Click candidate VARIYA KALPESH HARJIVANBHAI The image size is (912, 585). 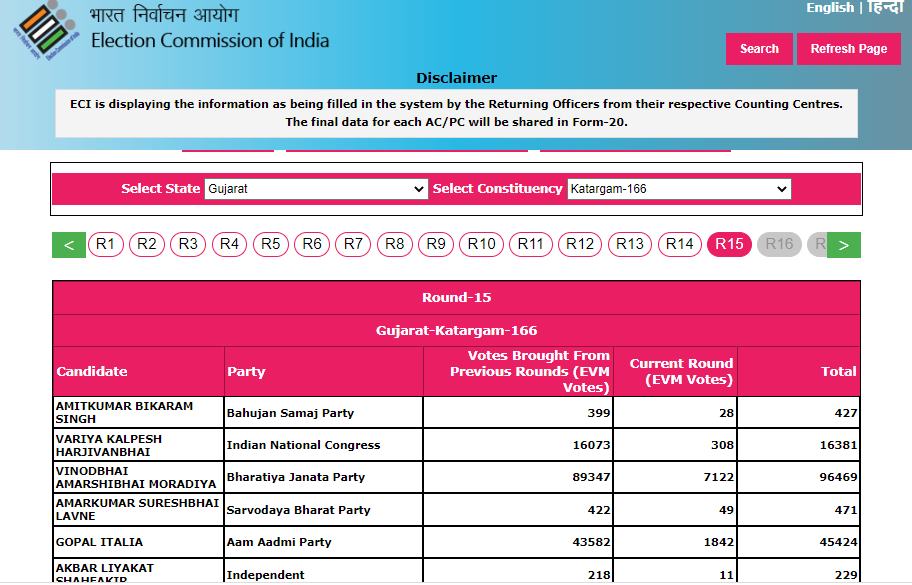[x=138, y=445]
